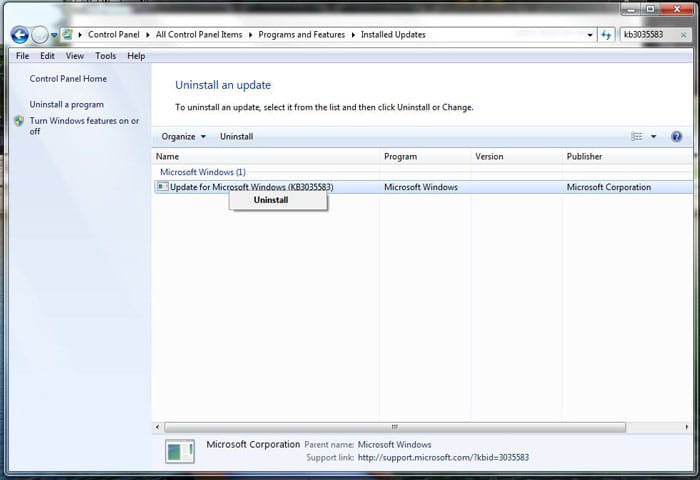Clear the search box with X

click(x=683, y=35)
